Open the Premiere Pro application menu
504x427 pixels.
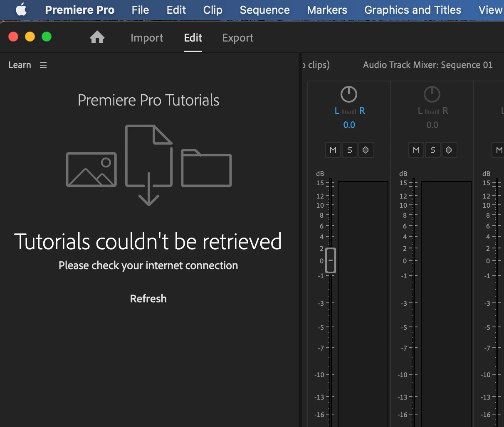(79, 10)
